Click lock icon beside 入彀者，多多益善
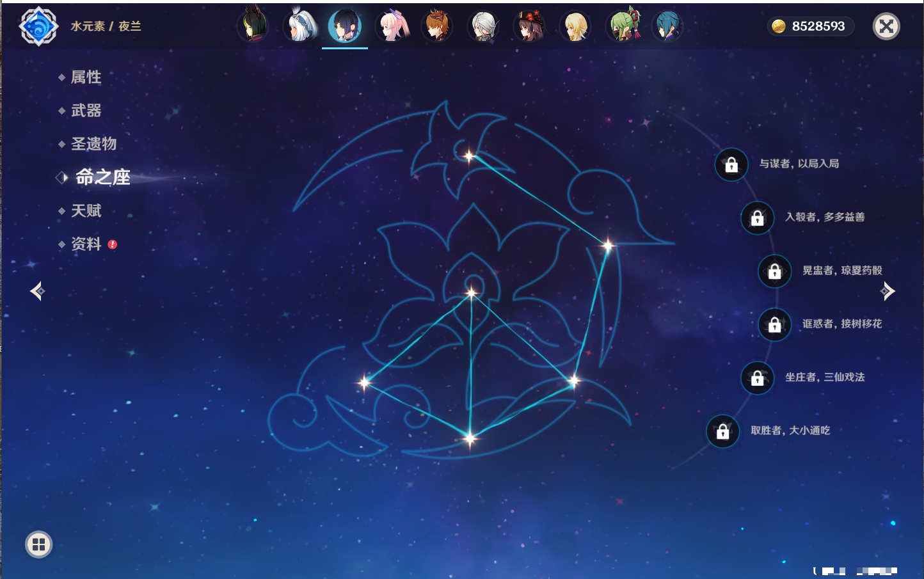The image size is (924, 579). 758,218
